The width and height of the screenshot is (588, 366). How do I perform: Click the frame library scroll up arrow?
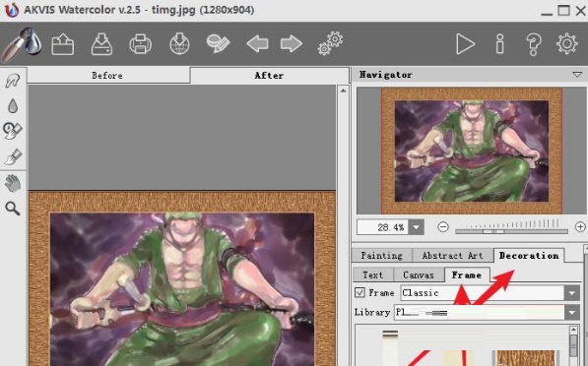click(573, 330)
